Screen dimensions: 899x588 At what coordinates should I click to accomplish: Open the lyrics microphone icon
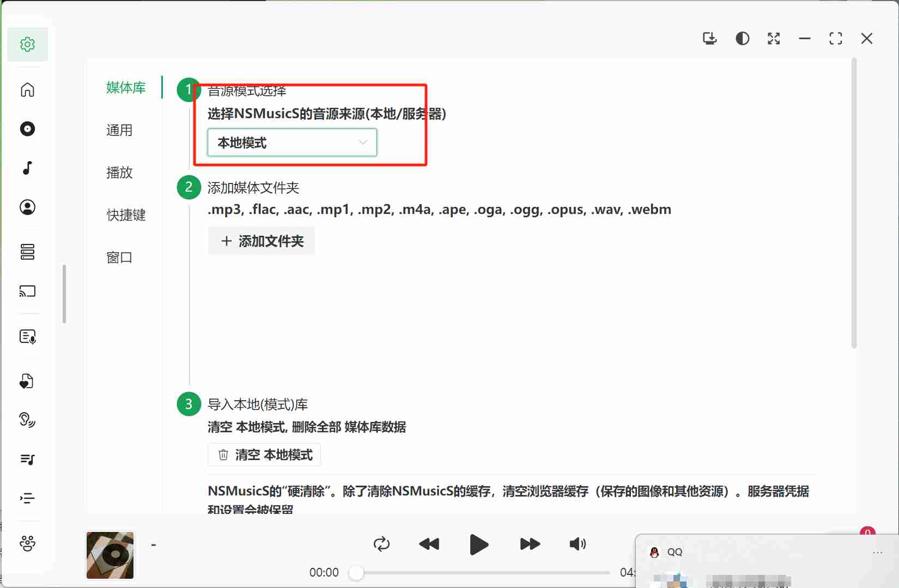coord(27,336)
